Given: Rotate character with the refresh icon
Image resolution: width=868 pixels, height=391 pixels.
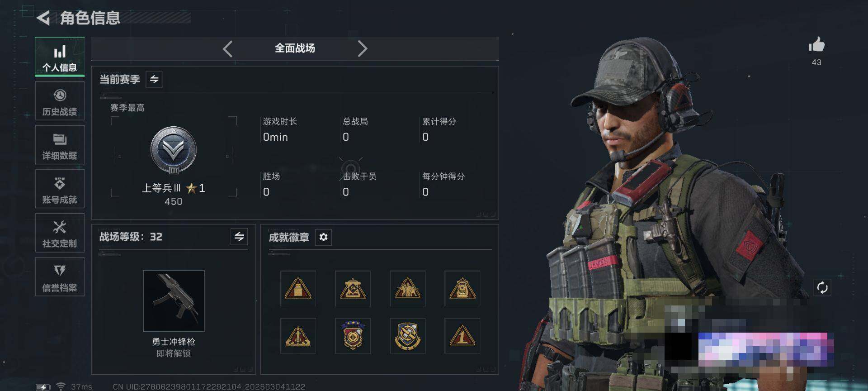Looking at the screenshot, I should [x=822, y=287].
